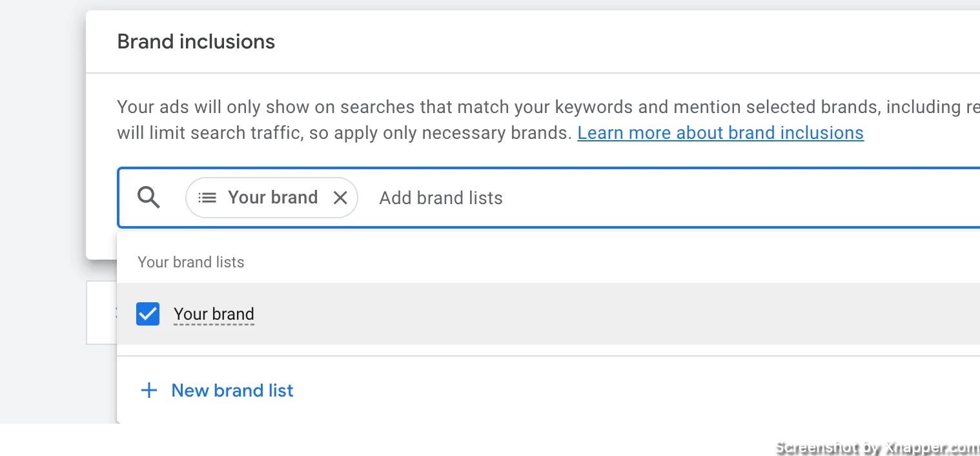
Task: Click the Your brand chip label
Action: pyautogui.click(x=272, y=197)
